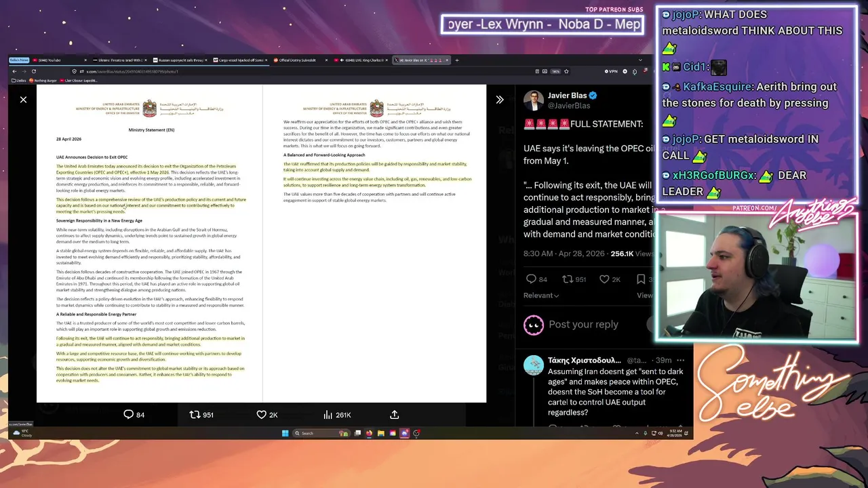Bookmark the Javier Blas tweet

641,279
